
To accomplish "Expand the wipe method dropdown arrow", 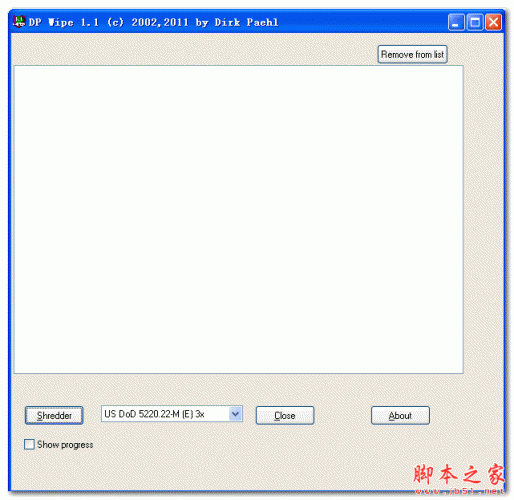I will point(235,414).
